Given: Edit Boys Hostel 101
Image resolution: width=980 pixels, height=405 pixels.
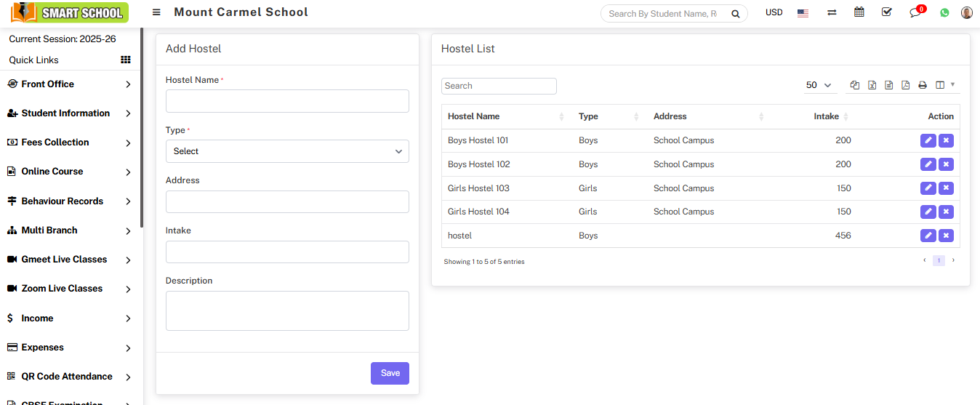Looking at the screenshot, I should click(928, 140).
